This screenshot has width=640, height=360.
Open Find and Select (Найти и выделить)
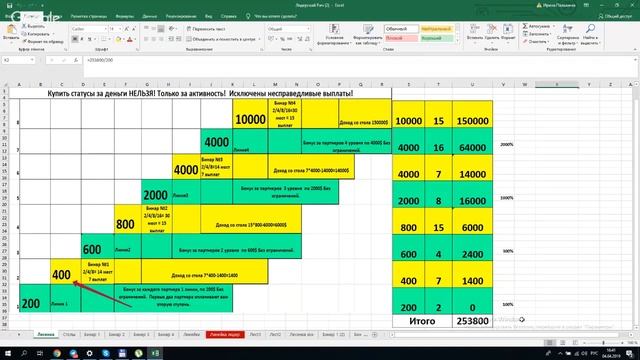pos(590,34)
